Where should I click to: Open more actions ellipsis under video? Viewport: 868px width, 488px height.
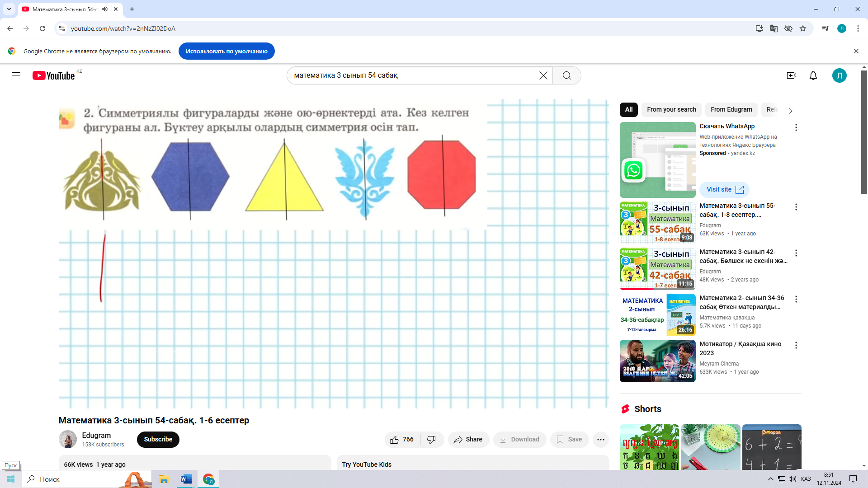[600, 440]
